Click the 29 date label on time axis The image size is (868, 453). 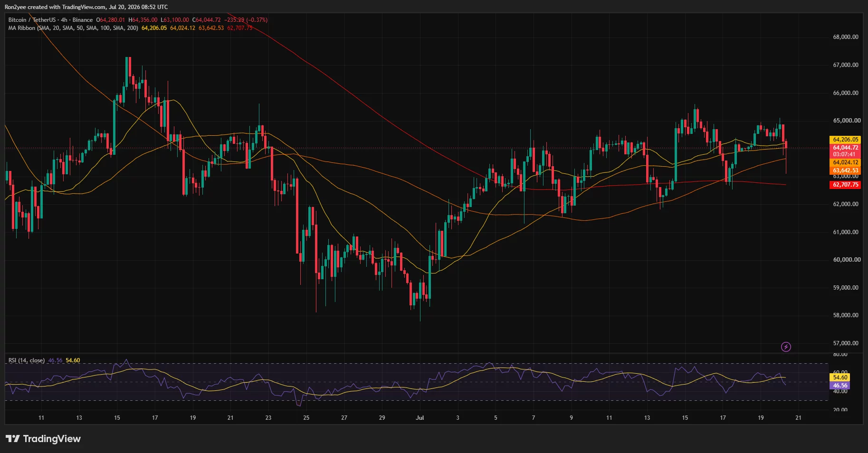[x=382, y=418]
